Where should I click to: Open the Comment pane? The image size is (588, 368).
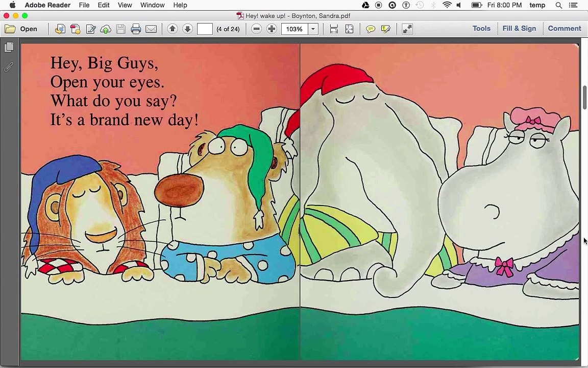tap(565, 29)
